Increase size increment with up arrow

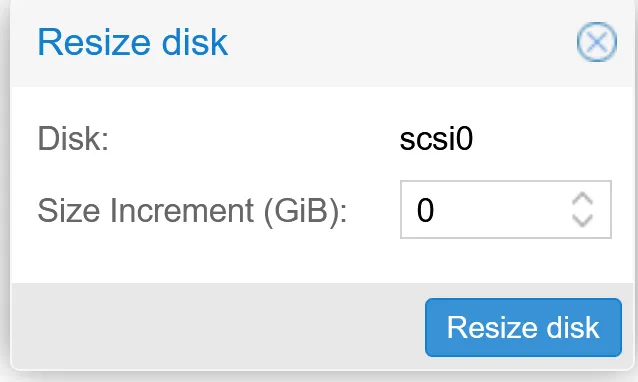pos(582,199)
